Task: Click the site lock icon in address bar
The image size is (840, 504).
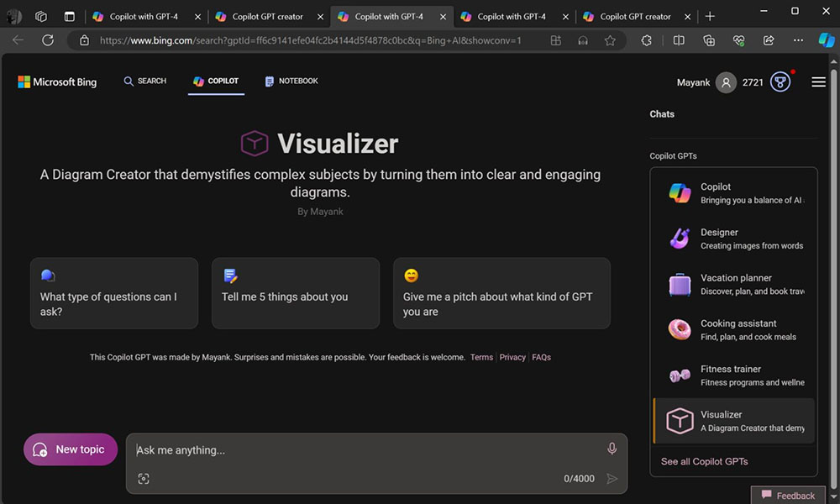Action: pos(84,40)
